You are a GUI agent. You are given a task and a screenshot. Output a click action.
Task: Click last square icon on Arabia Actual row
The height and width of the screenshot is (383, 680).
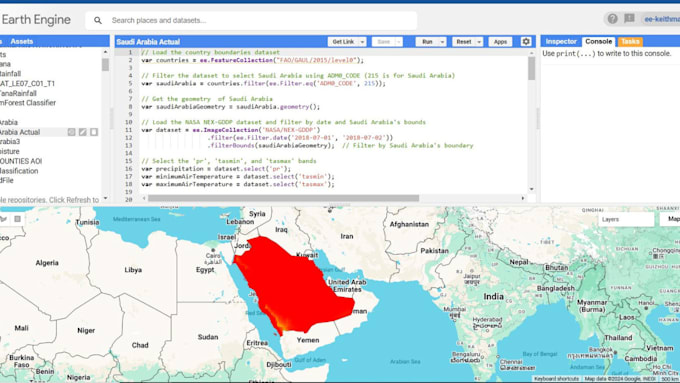click(x=94, y=132)
